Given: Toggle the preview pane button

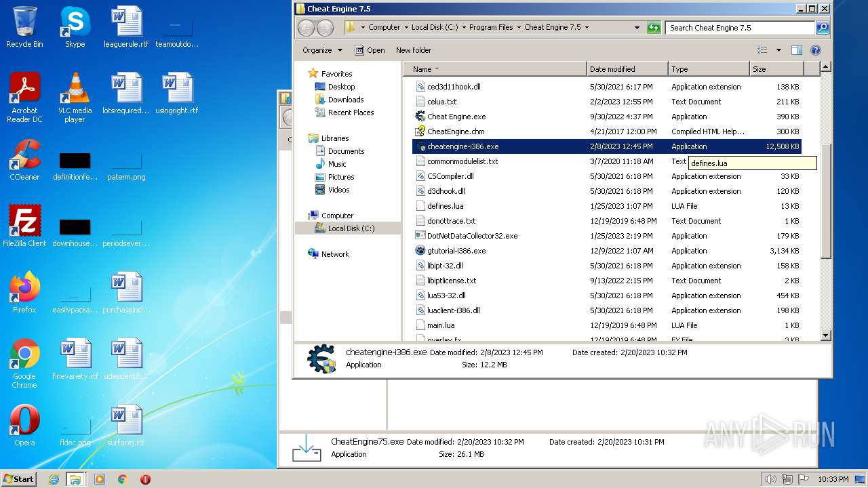Looking at the screenshot, I should [797, 50].
